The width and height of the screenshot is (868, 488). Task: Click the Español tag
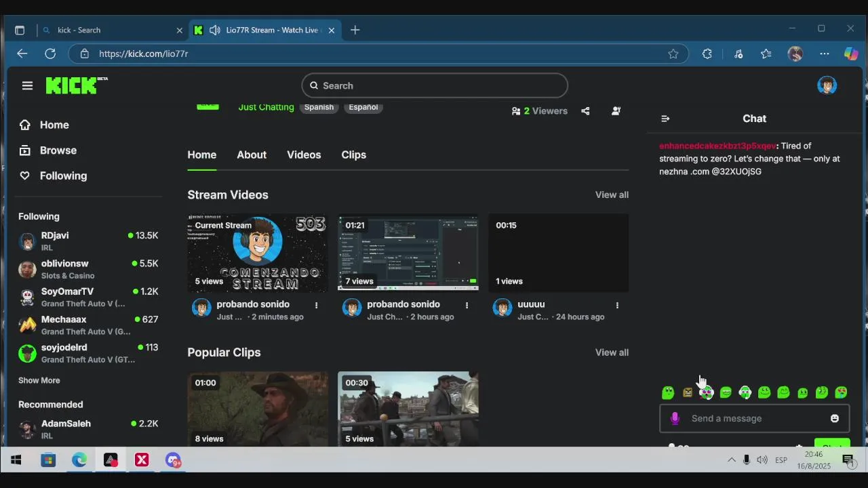coord(363,107)
